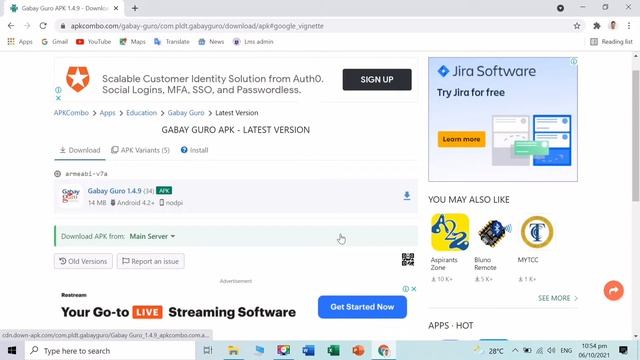
Task: Open the Lms admin bookmark
Action: 253,42
